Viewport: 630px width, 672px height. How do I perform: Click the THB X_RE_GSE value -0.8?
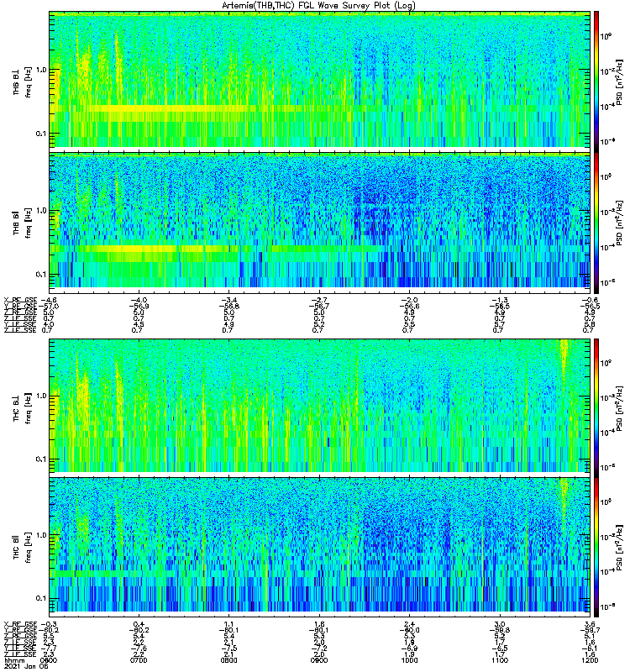tap(590, 300)
